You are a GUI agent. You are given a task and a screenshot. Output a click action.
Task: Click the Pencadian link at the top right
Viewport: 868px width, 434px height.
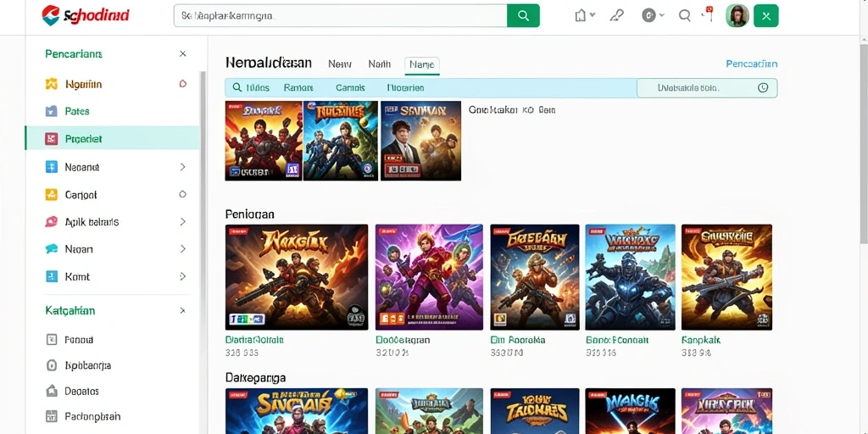pyautogui.click(x=751, y=64)
